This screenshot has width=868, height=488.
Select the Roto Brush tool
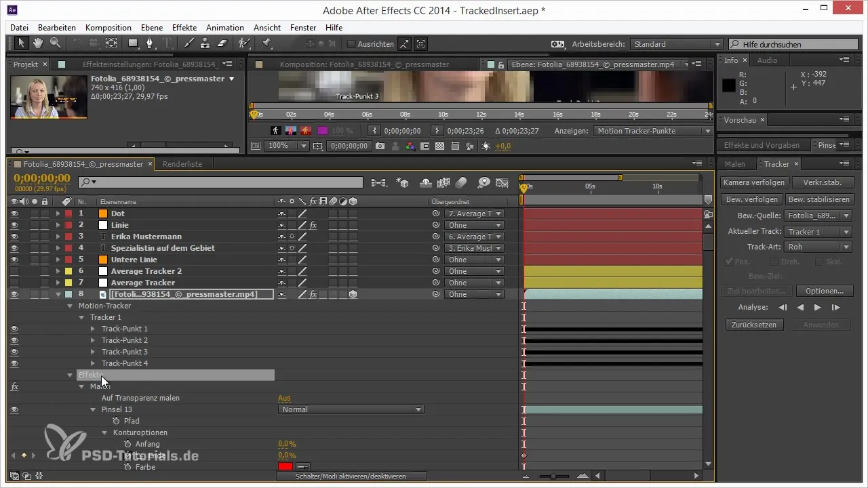243,43
